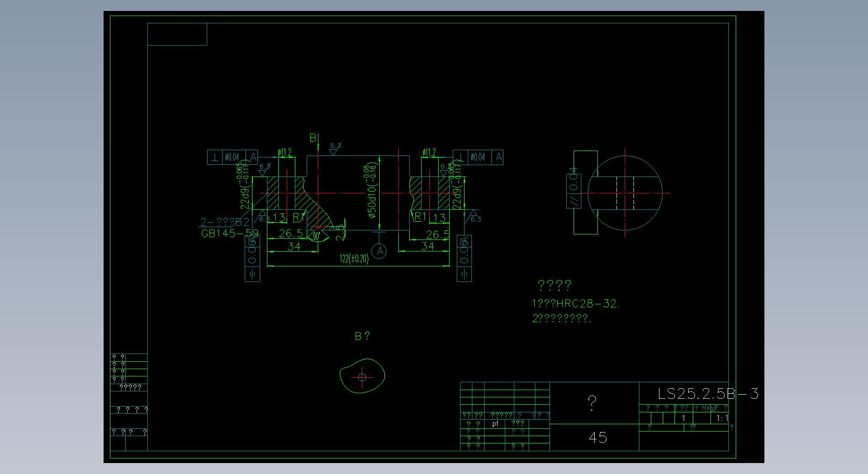Click the ø50d10 diameter dimension

pos(371,190)
